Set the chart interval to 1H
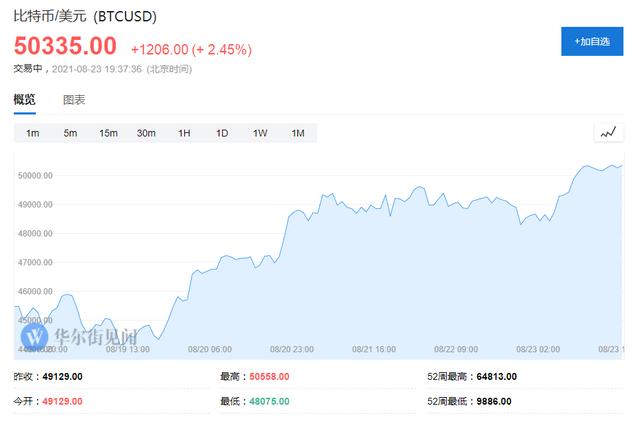 [184, 133]
